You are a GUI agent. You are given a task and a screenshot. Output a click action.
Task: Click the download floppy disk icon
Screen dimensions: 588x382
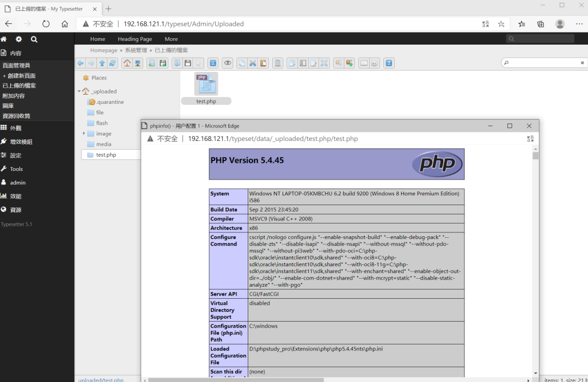pyautogui.click(x=188, y=63)
